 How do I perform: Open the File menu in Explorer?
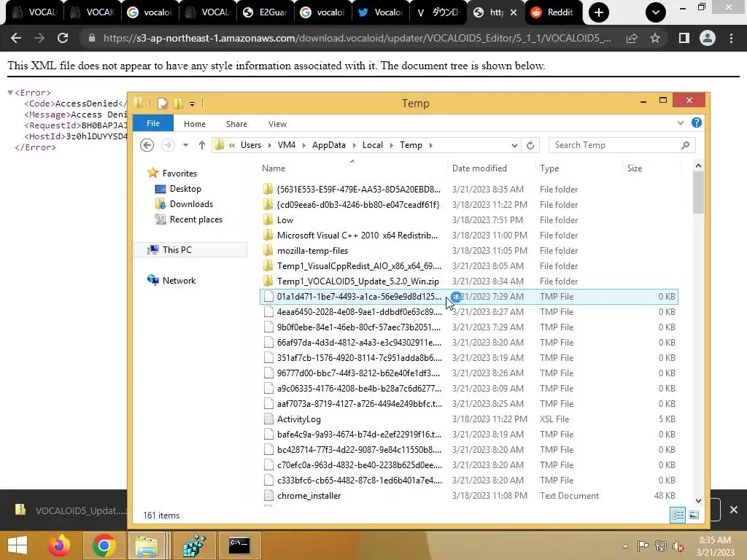(x=153, y=123)
